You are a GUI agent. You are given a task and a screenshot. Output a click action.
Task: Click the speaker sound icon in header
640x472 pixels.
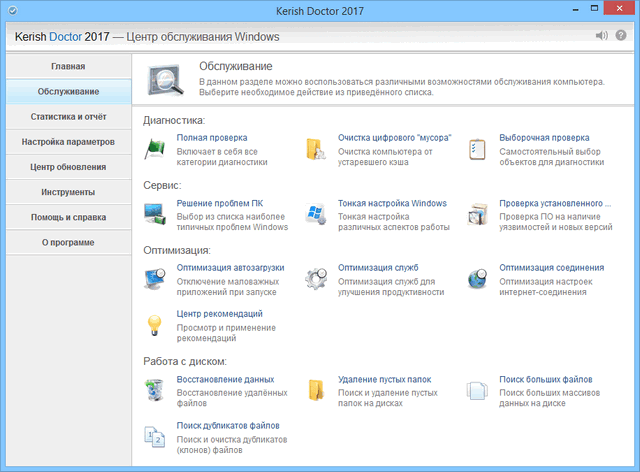coord(602,37)
